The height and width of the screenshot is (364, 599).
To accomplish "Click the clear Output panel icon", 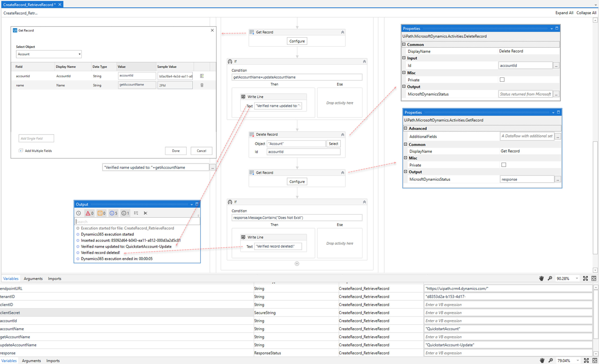I will (145, 213).
